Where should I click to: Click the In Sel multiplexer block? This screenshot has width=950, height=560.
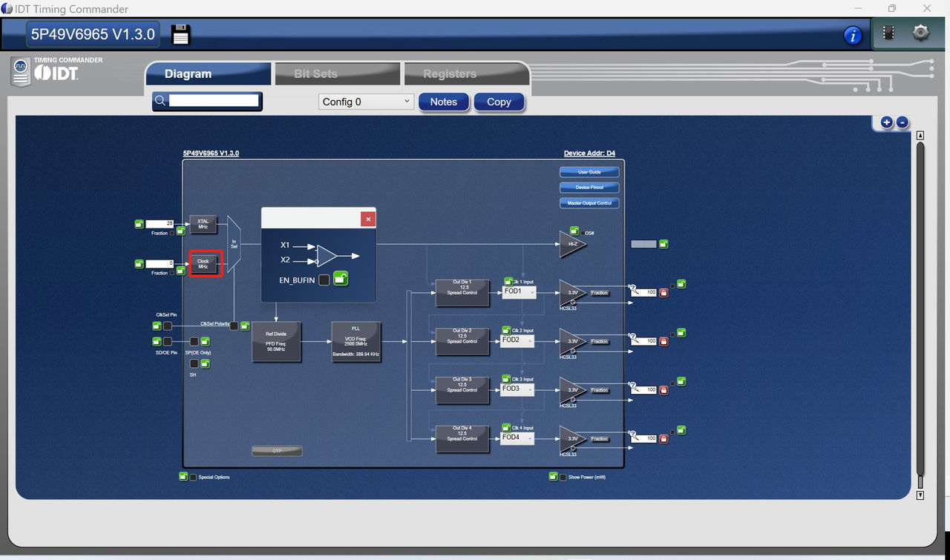pyautogui.click(x=234, y=243)
